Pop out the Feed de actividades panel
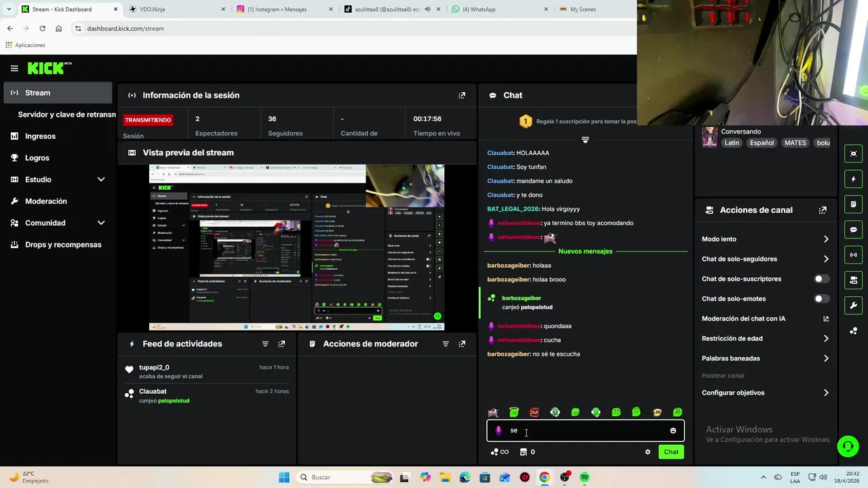 click(x=281, y=344)
